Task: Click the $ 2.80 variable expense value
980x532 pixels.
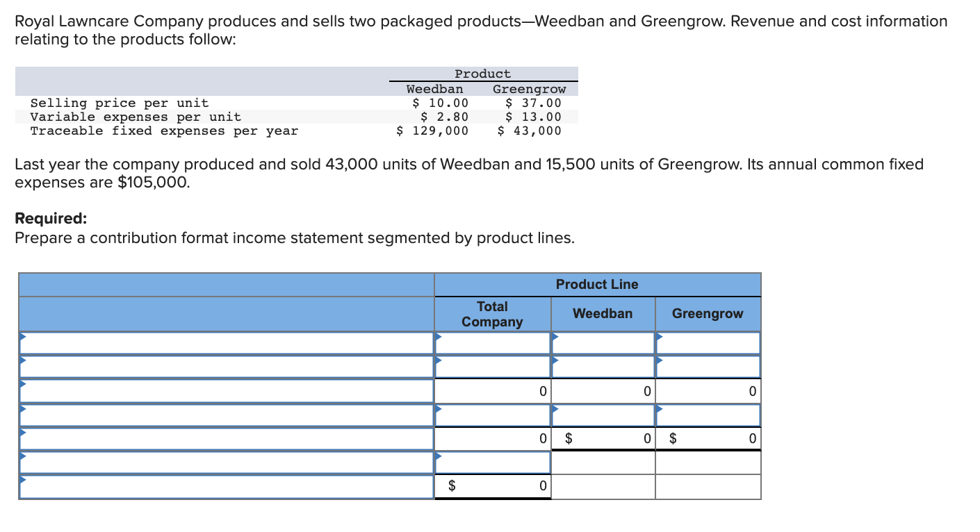Action: tap(445, 117)
